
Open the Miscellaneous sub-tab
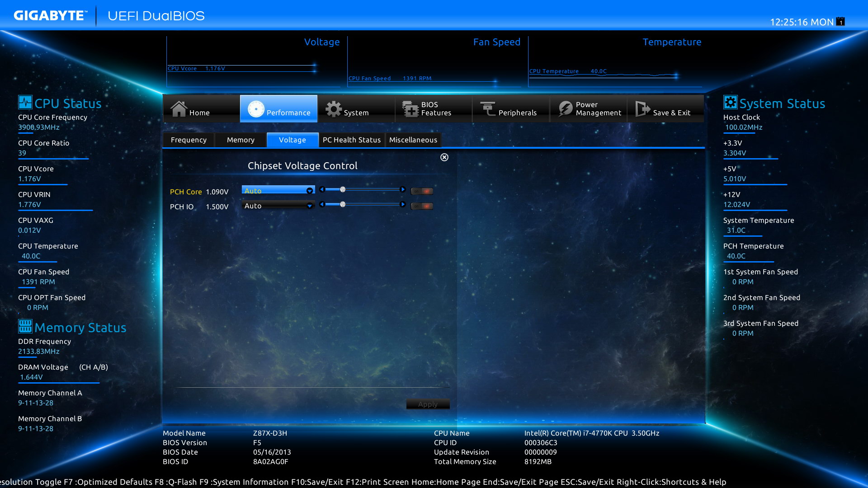pos(413,140)
